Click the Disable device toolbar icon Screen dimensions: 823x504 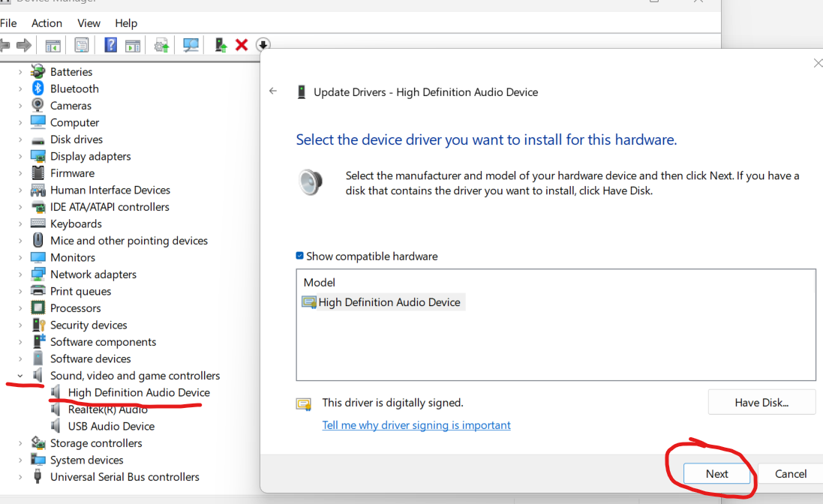[263, 45]
